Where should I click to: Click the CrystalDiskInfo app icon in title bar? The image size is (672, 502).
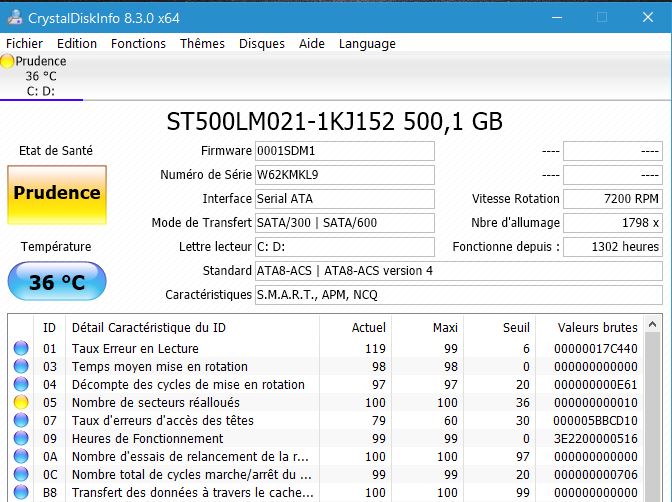[15, 18]
